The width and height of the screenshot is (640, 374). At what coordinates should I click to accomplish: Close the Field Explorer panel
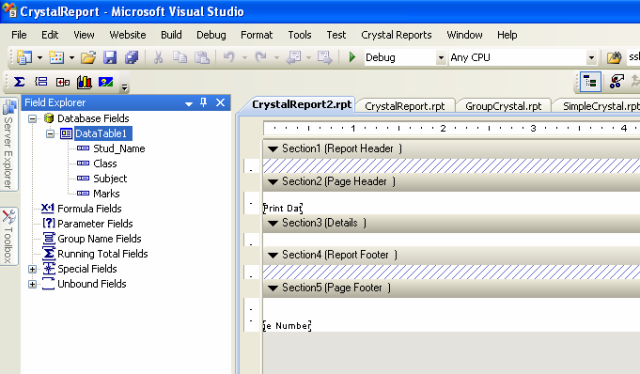point(220,102)
